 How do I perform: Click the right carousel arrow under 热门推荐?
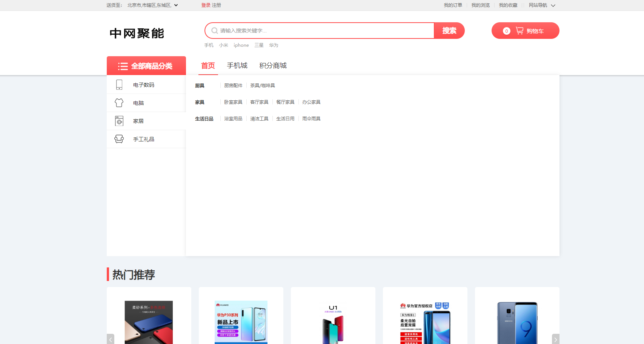pyautogui.click(x=555, y=339)
